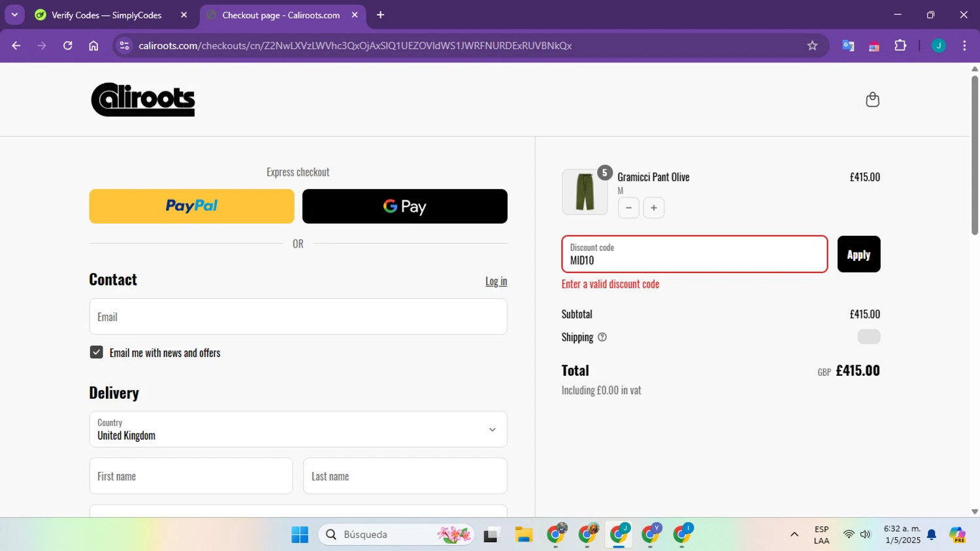Screen dimensions: 980x551
Task: Uncheck Email me with news and offers
Action: tap(96, 352)
